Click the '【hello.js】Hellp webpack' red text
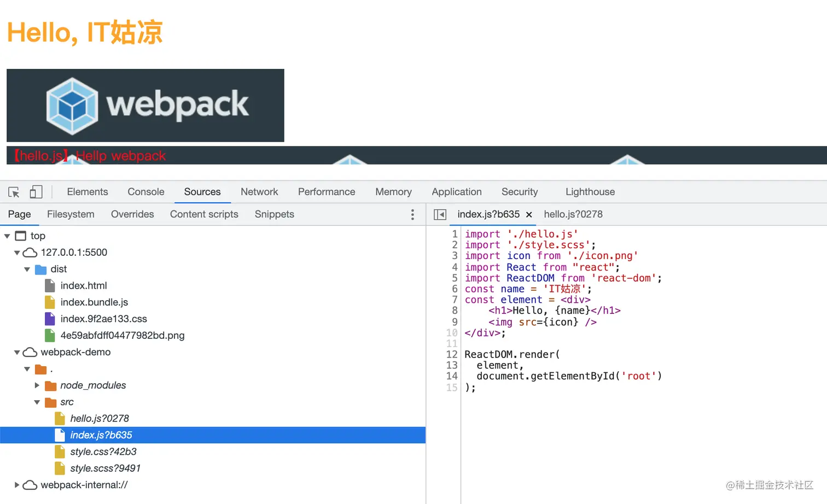This screenshot has height=504, width=827. [x=89, y=156]
